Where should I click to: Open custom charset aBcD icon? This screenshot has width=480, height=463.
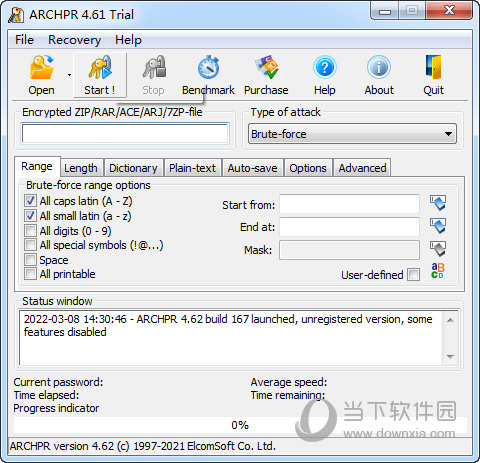438,271
